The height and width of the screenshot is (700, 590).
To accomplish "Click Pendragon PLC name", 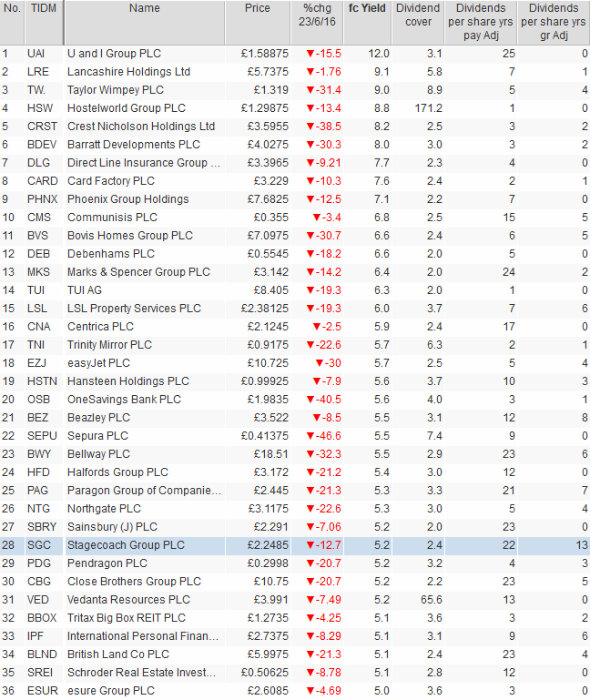I will point(107,563).
